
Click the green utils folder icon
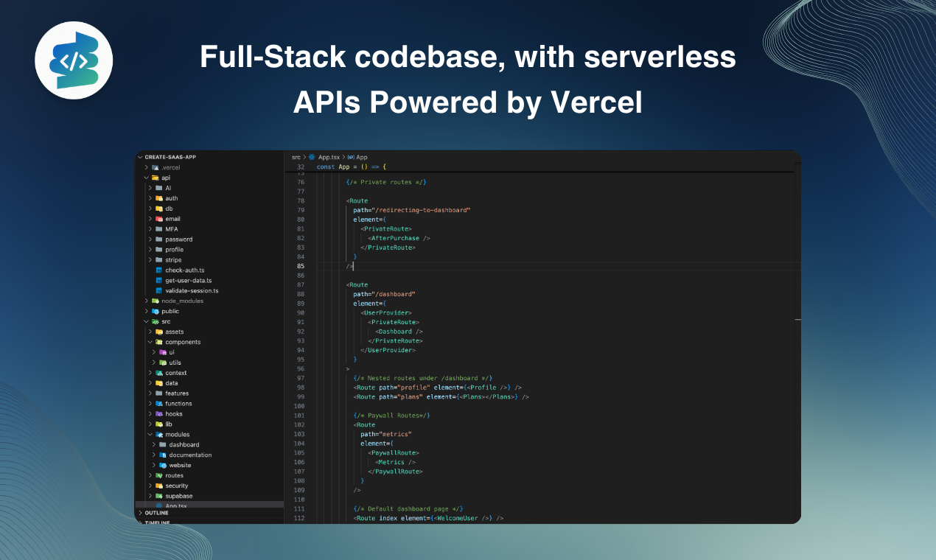tap(163, 363)
